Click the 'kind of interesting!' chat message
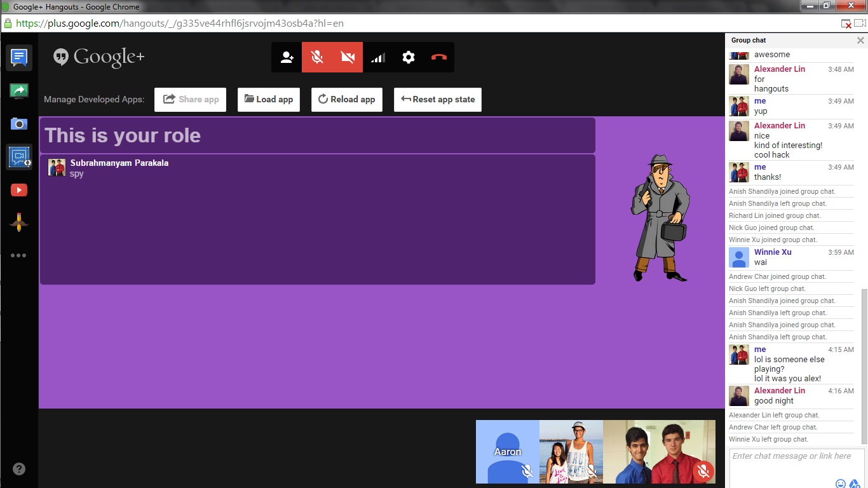The height and width of the screenshot is (488, 868). click(x=788, y=145)
